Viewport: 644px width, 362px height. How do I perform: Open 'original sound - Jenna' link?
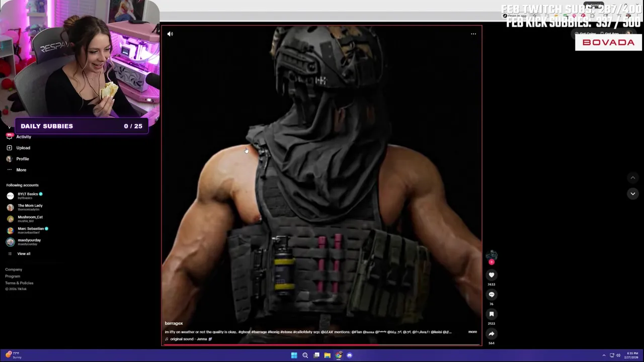point(189,339)
